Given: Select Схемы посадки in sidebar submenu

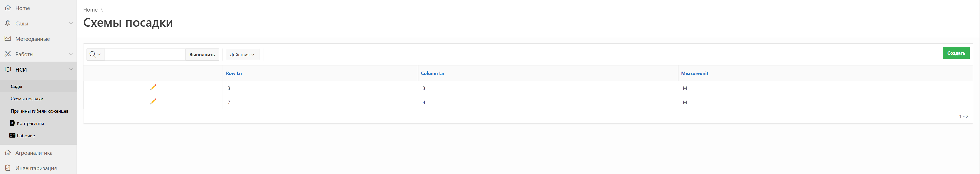Looking at the screenshot, I should 27,99.
